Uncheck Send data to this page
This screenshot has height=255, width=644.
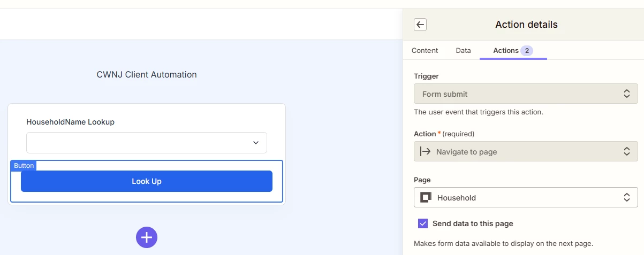coord(423,223)
